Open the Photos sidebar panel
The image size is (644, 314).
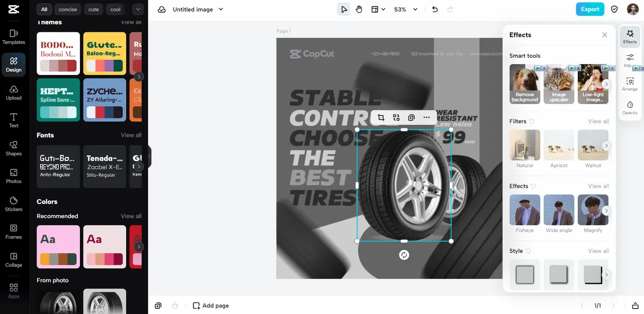click(14, 176)
